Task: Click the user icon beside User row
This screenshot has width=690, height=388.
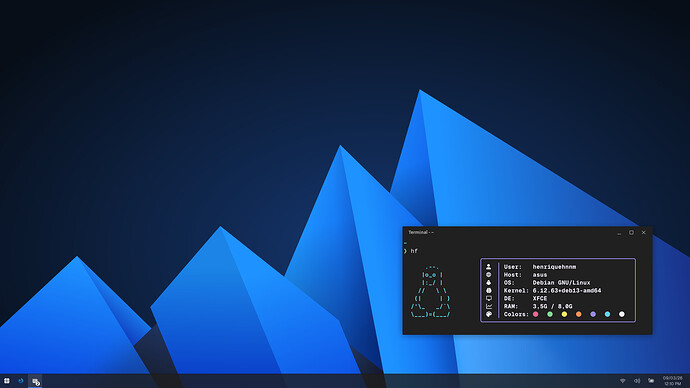Action: pos(488,267)
